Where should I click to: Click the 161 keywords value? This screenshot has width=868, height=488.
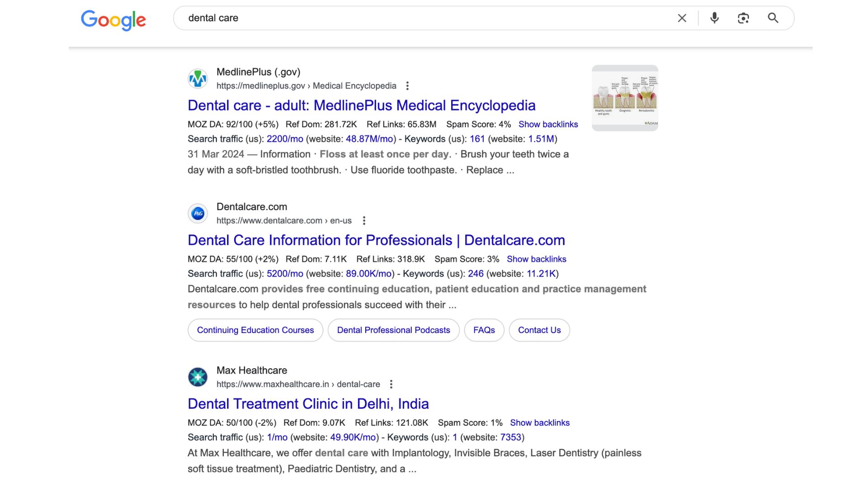[x=477, y=139]
